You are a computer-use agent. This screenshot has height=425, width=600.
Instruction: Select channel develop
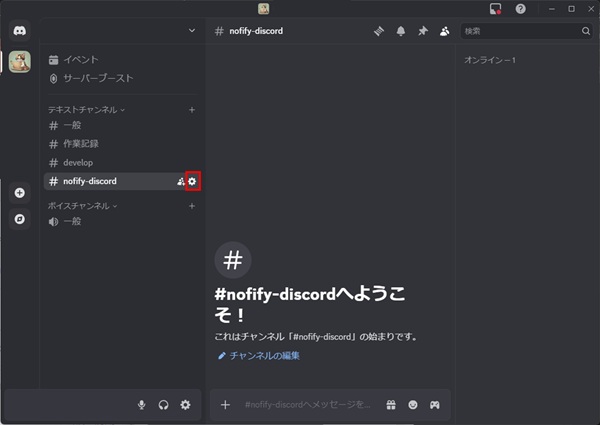pos(122,163)
